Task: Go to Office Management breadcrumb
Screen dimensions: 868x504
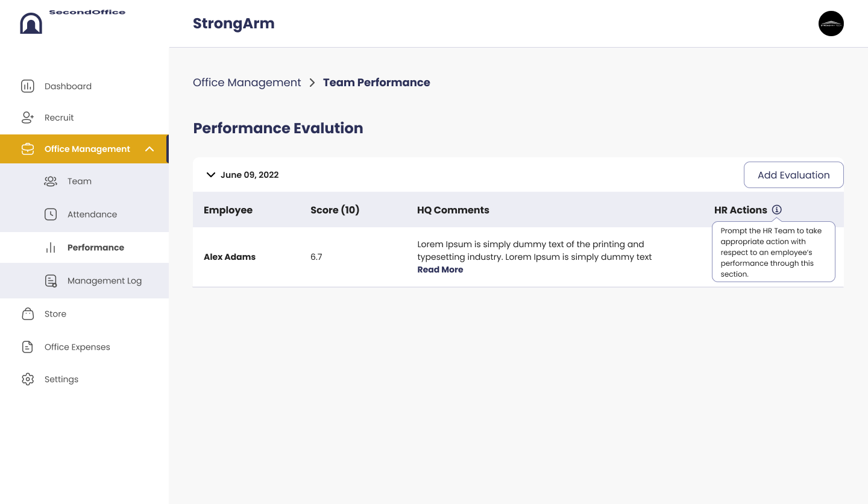Action: point(247,83)
